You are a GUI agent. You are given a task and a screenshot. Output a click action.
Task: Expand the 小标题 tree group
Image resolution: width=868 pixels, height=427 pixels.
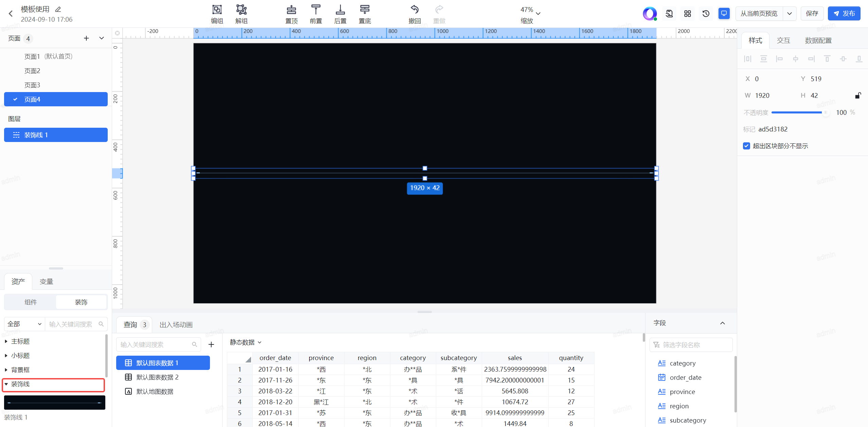coord(6,356)
